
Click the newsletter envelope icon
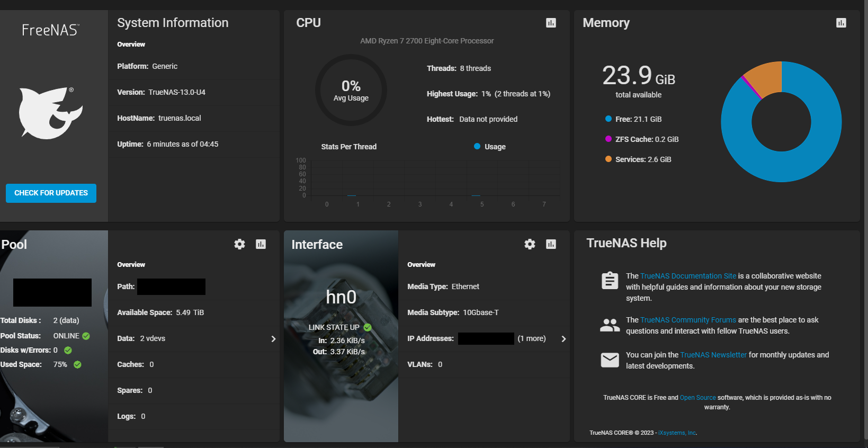coord(610,360)
